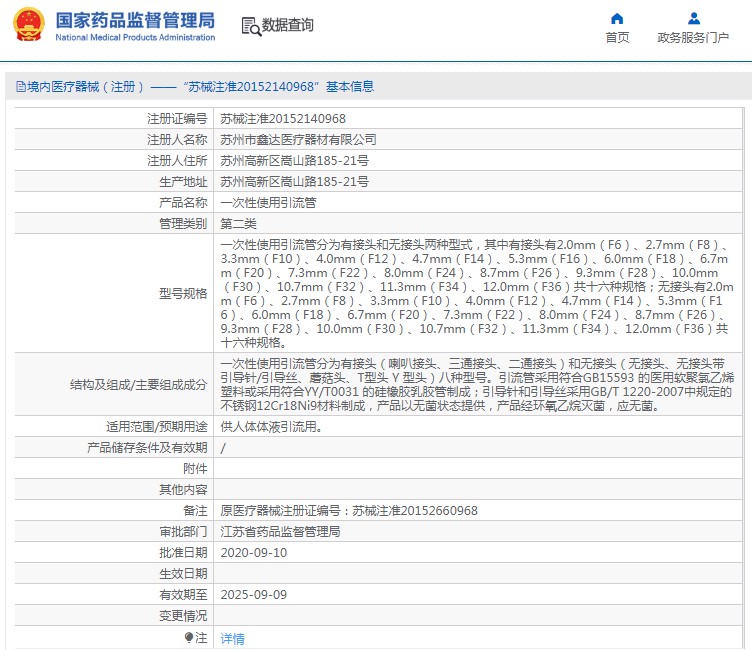
Task: Select 苏州市鑫达医疗器材有限公司 cell
Action: [298, 140]
